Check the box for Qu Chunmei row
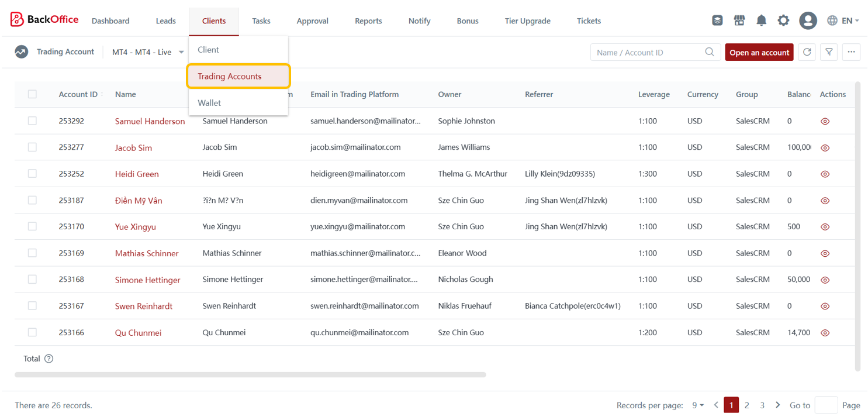The image size is (868, 420). click(x=32, y=332)
